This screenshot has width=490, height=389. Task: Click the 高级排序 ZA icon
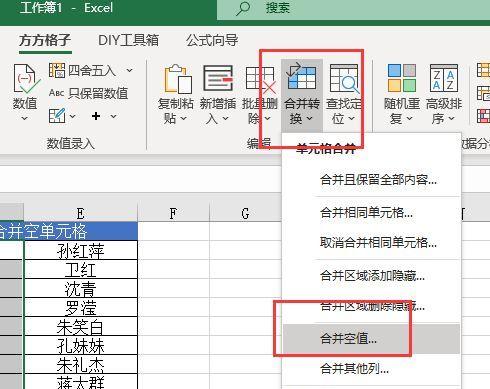pos(443,78)
